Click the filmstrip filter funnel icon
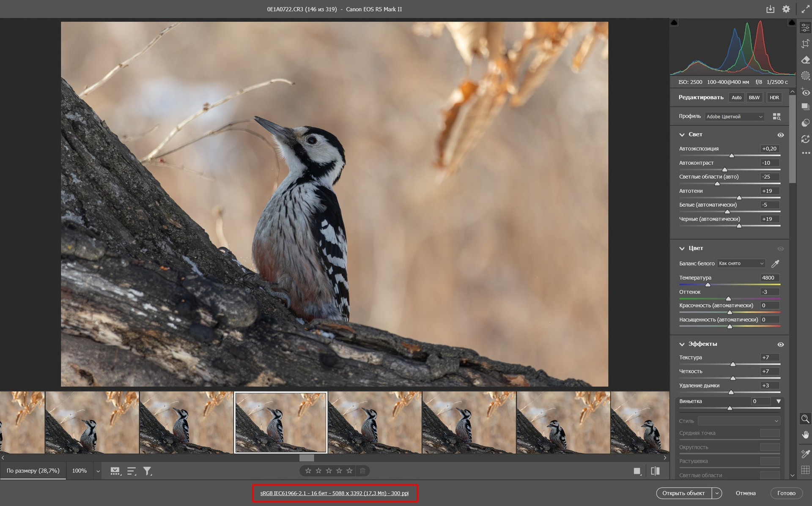 [147, 471]
